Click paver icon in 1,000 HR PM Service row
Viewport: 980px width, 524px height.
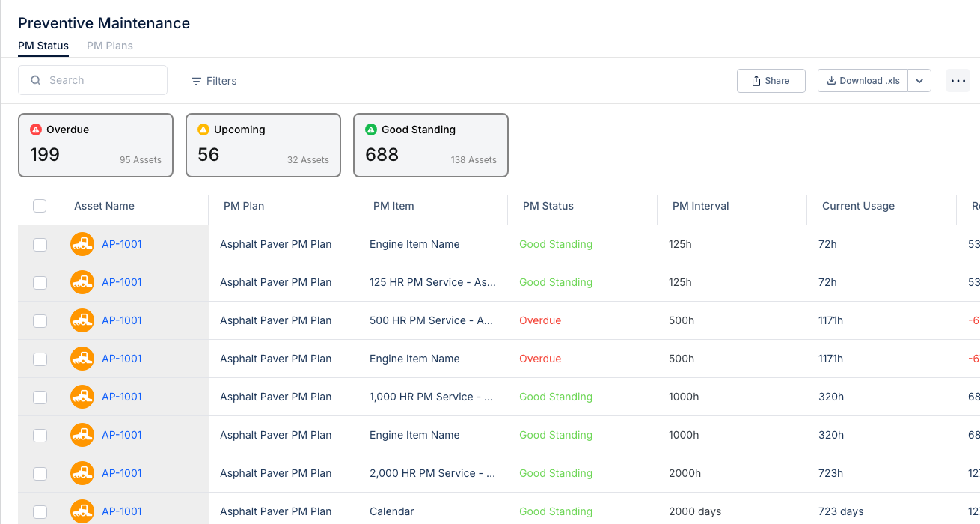tap(82, 397)
